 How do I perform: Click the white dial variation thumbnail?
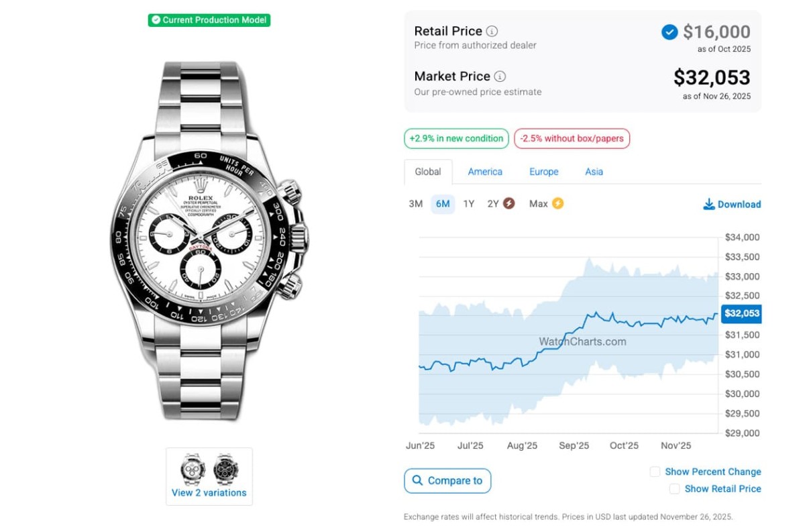click(193, 469)
